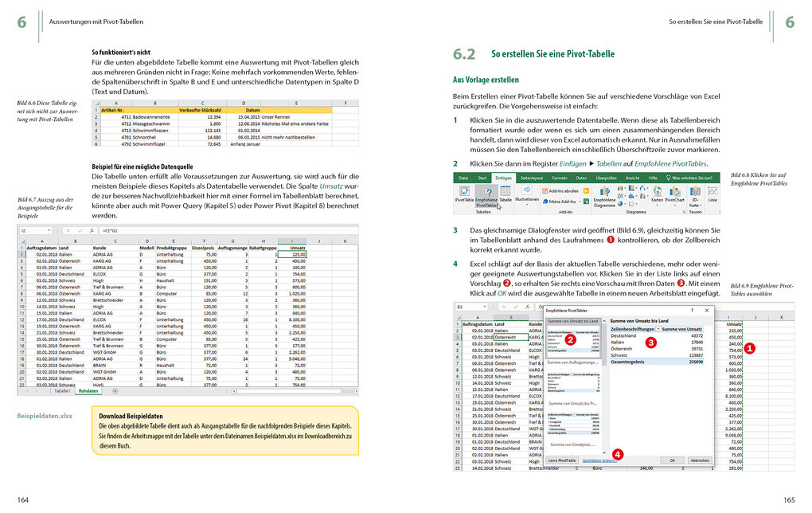This screenshot has height=513, width=812.
Task: Click the up arrow of the suggestions scrollbar
Action: [x=604, y=321]
